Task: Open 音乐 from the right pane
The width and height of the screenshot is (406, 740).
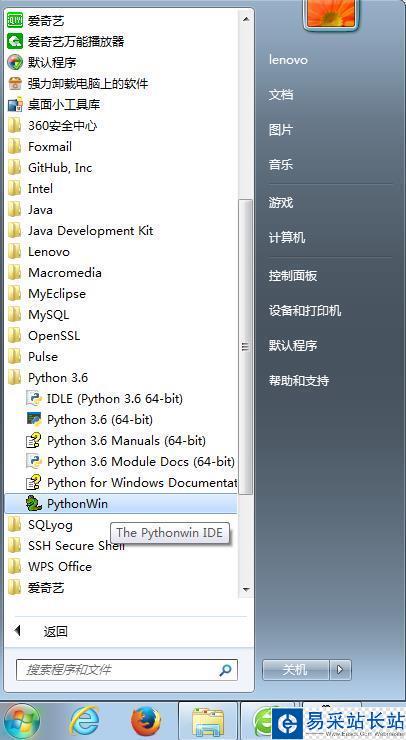Action: click(x=281, y=165)
